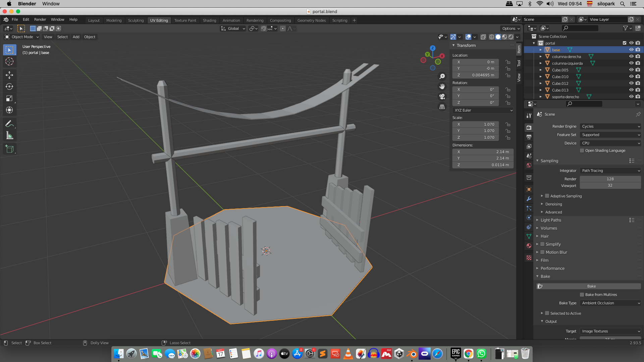
Task: Click the Select menu in viewport header
Action: 62,37
